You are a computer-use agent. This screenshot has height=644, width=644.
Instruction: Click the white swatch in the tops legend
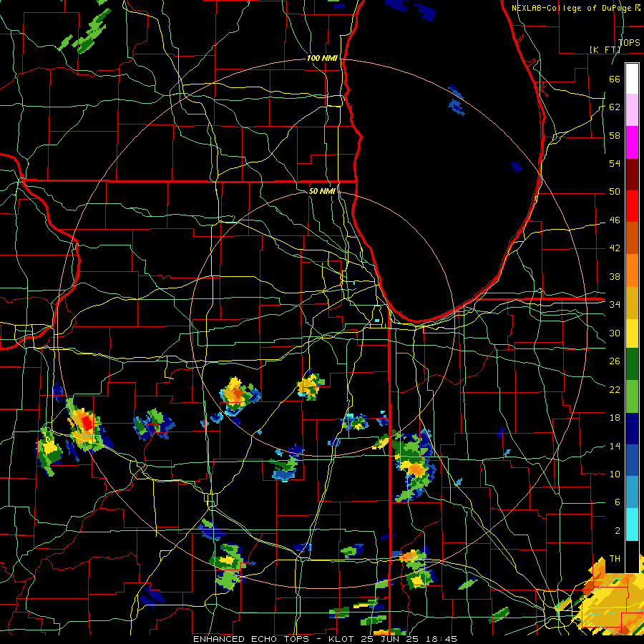[x=632, y=79]
